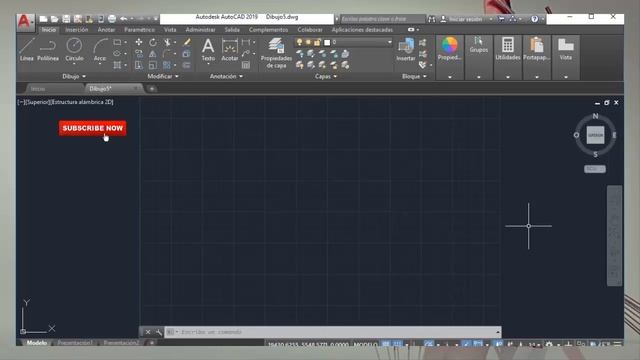Click the Save icon in quick access toolbar

66,19
